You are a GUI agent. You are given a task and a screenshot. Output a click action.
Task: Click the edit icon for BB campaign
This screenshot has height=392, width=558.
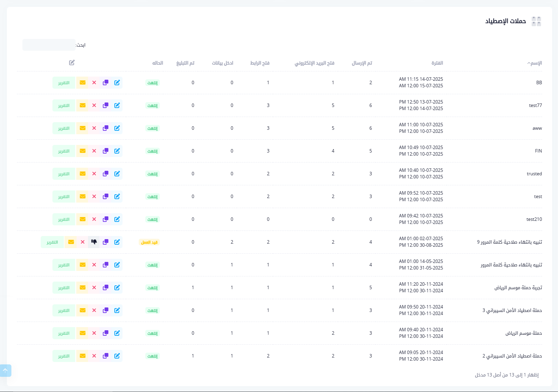click(117, 83)
